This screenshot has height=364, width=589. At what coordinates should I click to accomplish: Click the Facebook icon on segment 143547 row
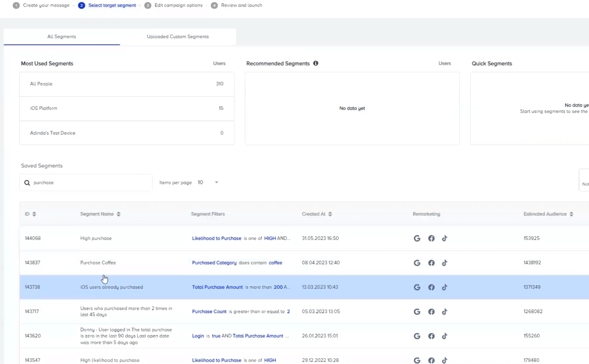(x=431, y=360)
